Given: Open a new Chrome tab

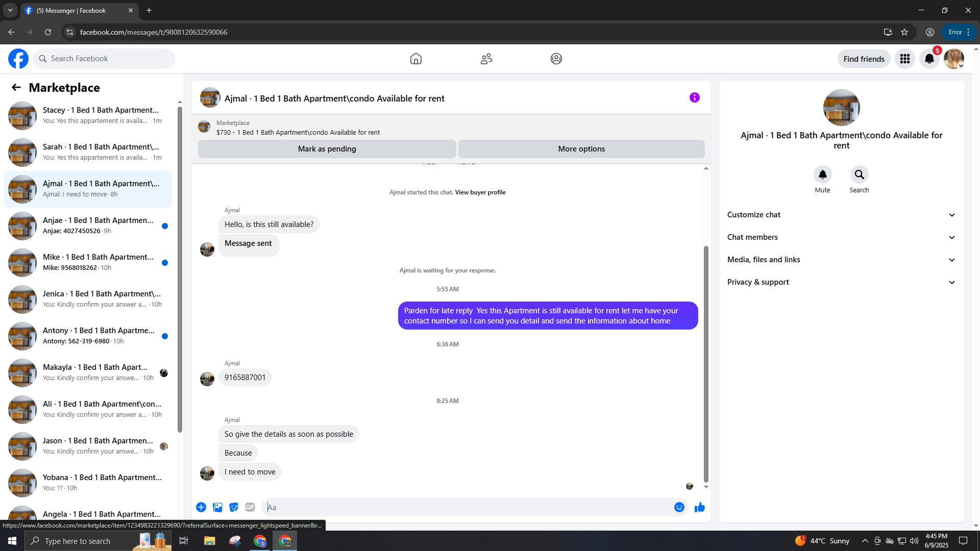Looking at the screenshot, I should click(149, 10).
